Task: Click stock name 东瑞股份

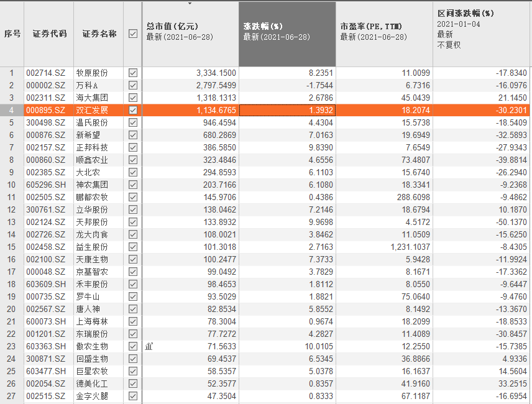Action: tap(92, 334)
